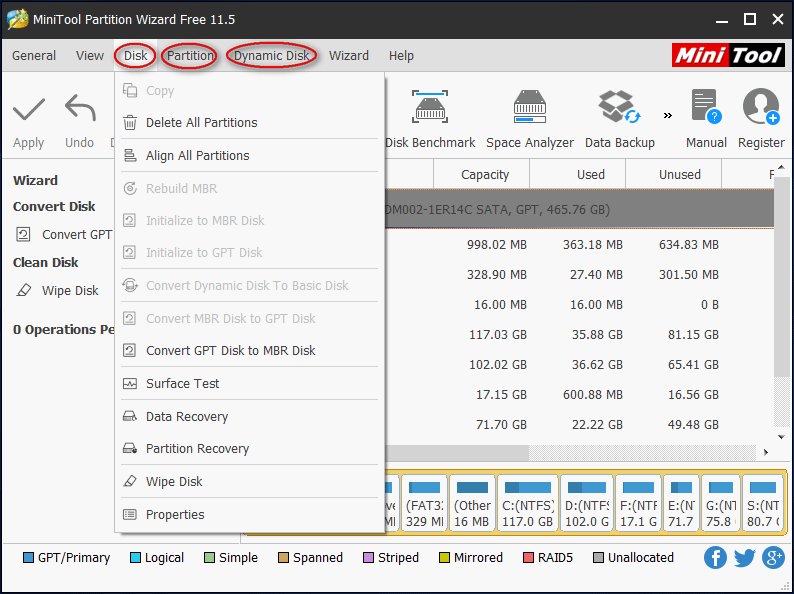Click the Facebook share icon

(x=716, y=558)
